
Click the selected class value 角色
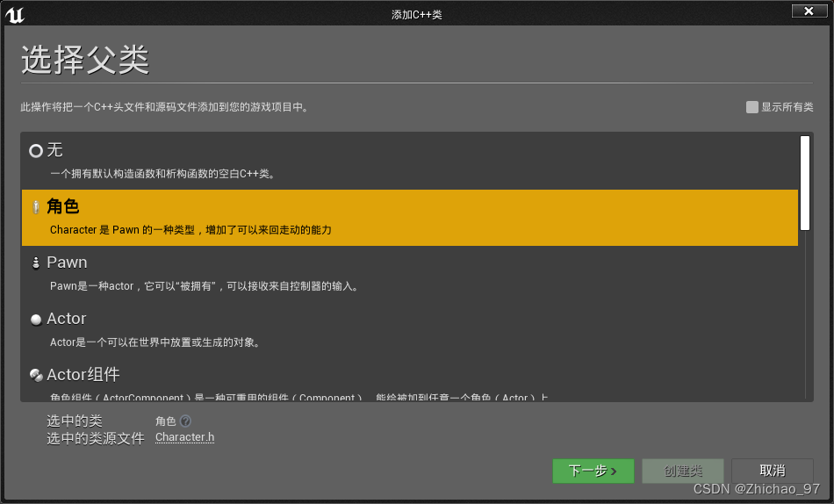(165, 421)
